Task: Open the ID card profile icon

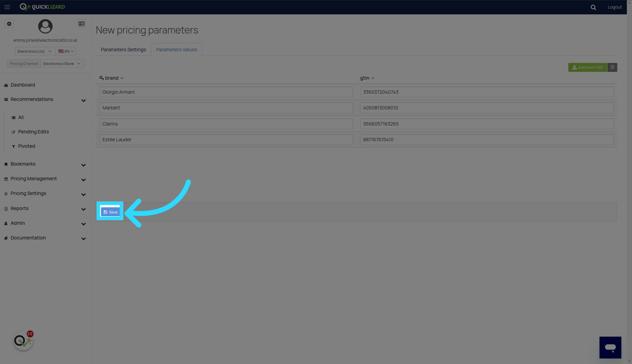Action: pyautogui.click(x=81, y=24)
